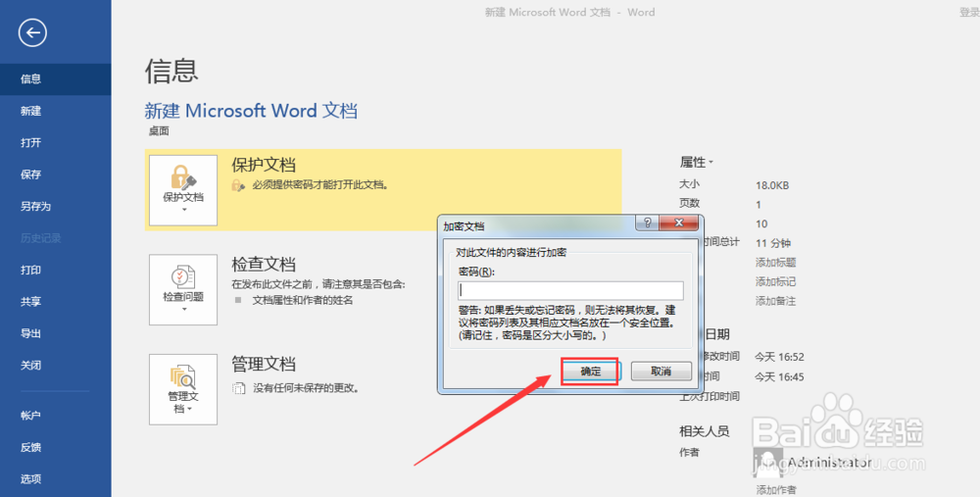Click the 保护文档 heading text

click(x=264, y=165)
